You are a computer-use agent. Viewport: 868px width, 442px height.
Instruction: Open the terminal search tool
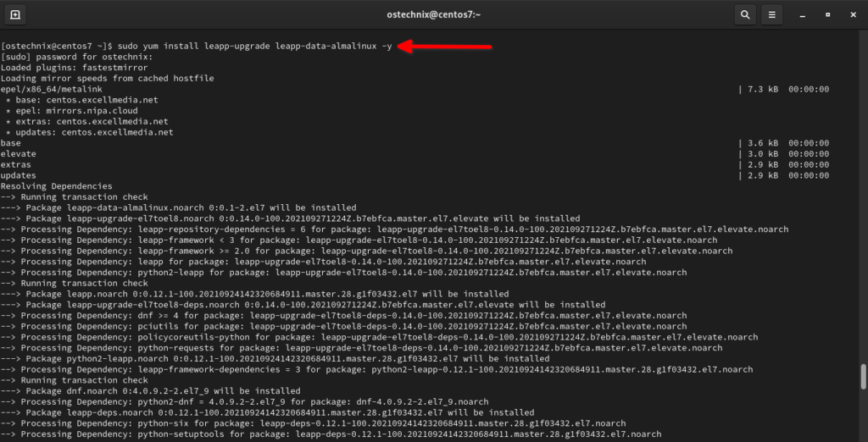745,15
